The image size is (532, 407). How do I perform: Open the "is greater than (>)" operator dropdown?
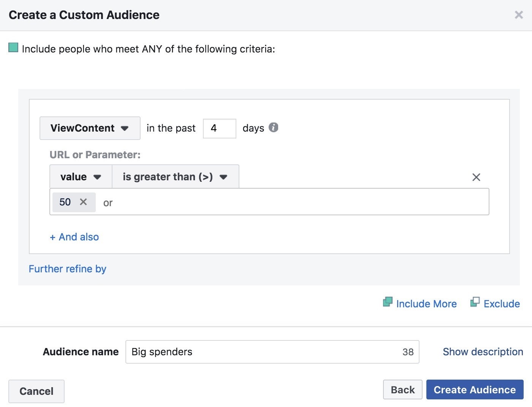(175, 176)
